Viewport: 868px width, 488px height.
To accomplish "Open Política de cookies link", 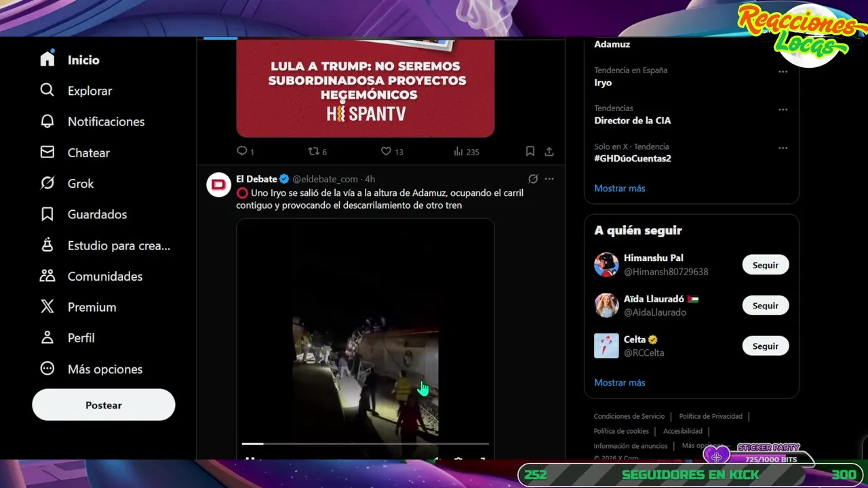I will (621, 431).
